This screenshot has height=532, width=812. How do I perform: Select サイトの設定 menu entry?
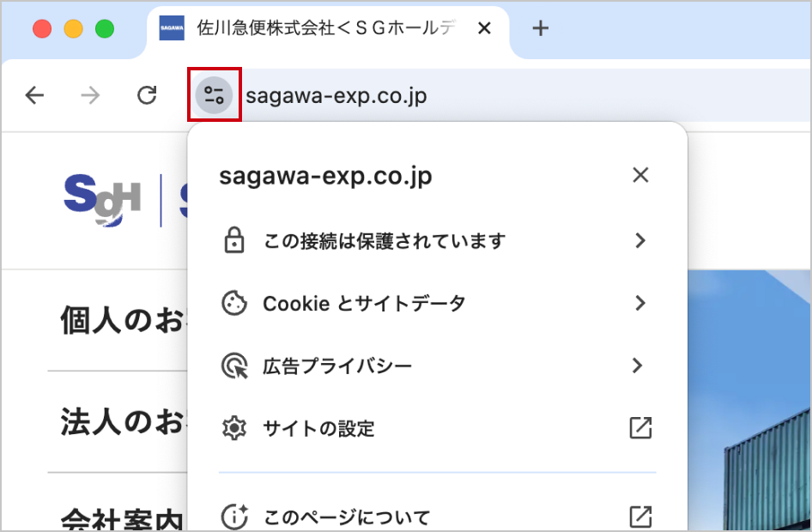tap(438, 428)
